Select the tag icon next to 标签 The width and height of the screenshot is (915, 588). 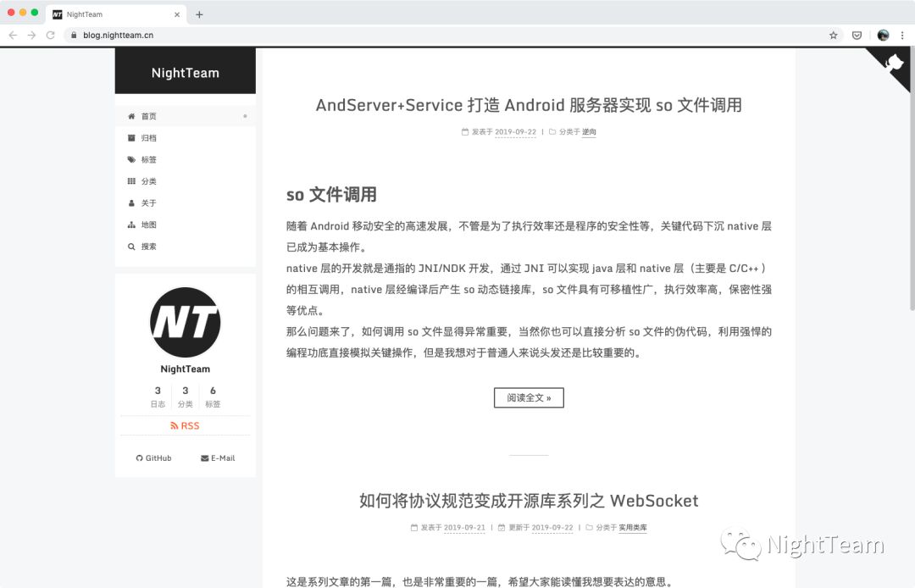[132, 159]
